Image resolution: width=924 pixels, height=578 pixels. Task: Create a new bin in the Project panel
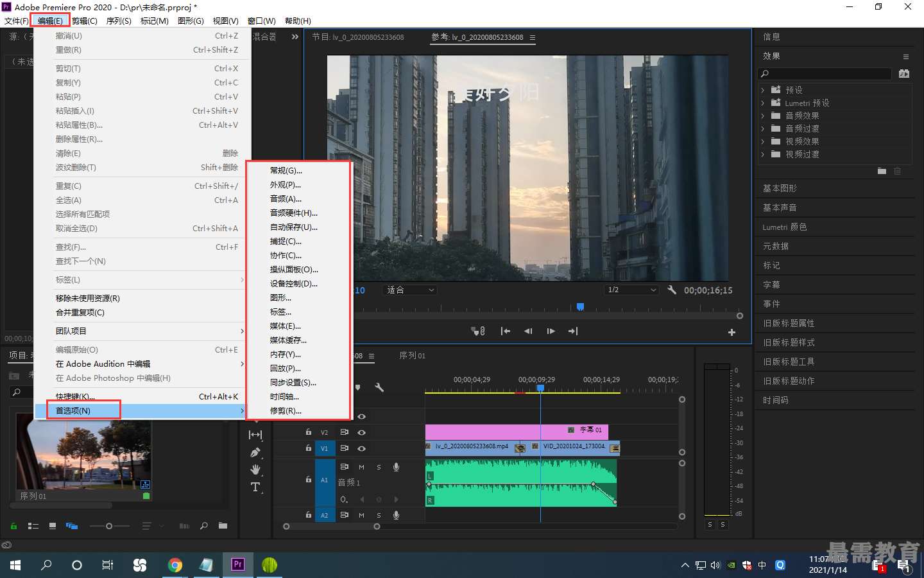[x=223, y=526]
